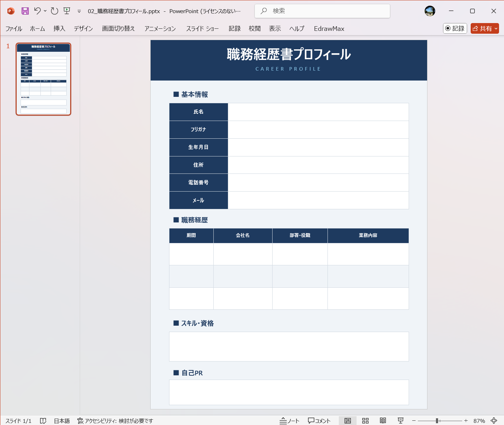Customize the Quick Access Toolbar via chevron
The height and width of the screenshot is (425, 504).
pyautogui.click(x=79, y=11)
